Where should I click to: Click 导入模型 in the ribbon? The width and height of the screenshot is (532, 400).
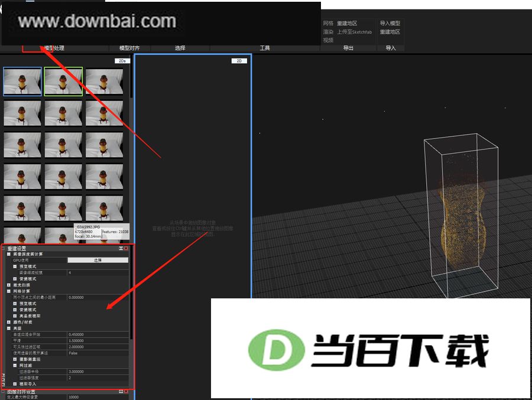(x=390, y=23)
